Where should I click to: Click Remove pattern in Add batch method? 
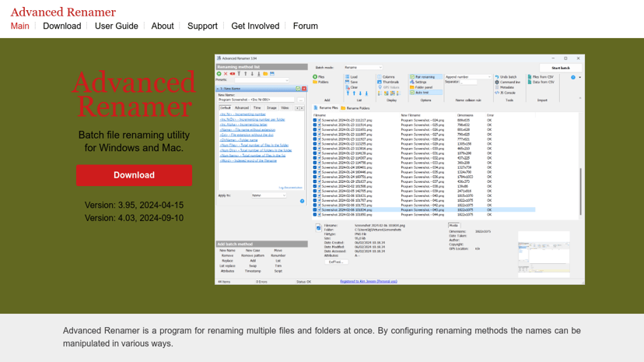coord(253,255)
